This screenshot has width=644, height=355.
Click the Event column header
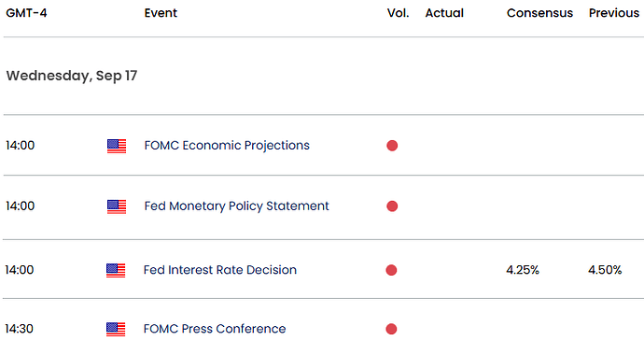pyautogui.click(x=161, y=13)
